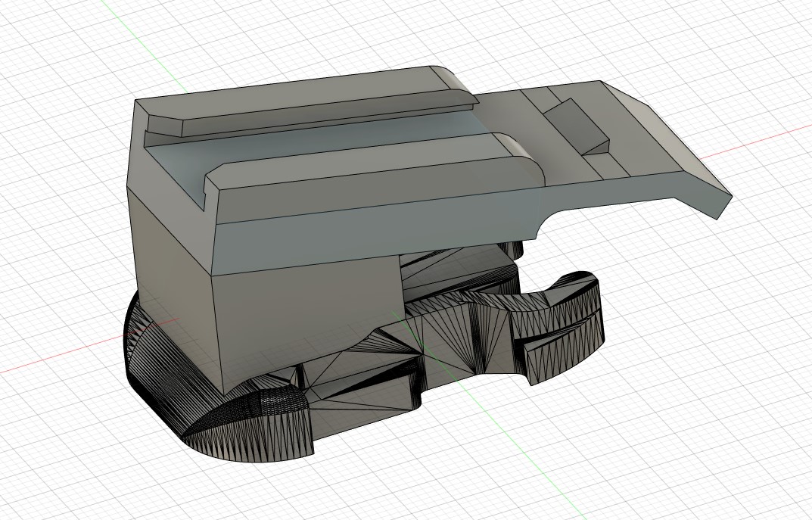Select the small raised block on the ramp
Viewport: 812px width, 520px height.
coord(576,126)
